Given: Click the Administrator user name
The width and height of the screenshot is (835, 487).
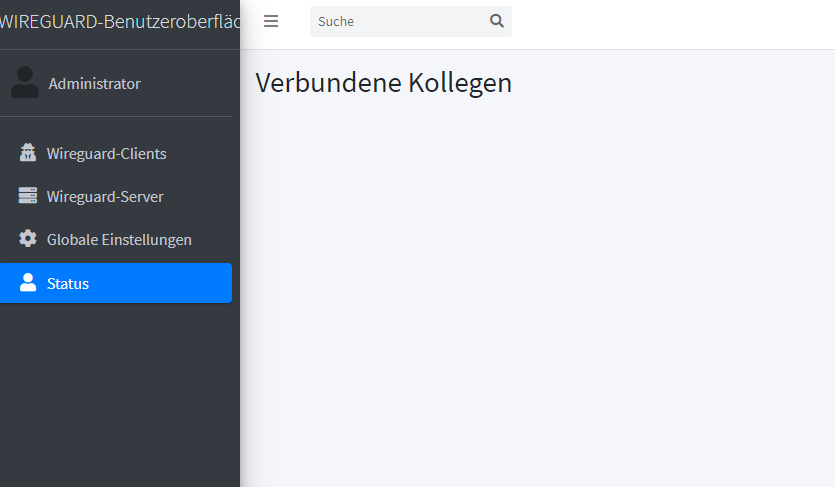Looking at the screenshot, I should coord(94,84).
